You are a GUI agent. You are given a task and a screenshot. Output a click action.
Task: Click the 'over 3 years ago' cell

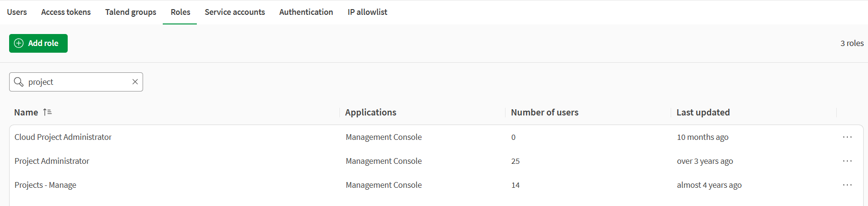coord(705,161)
